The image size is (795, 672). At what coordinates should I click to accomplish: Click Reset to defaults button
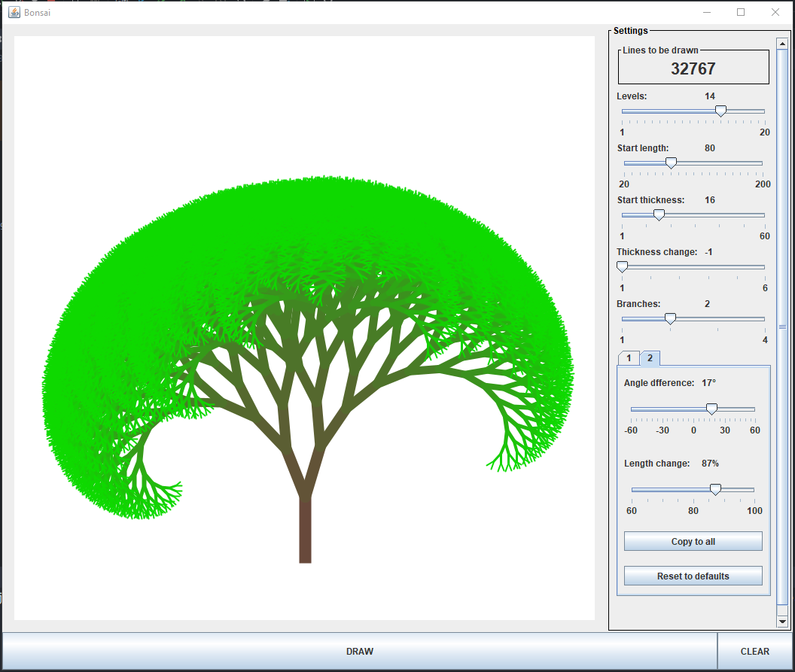tap(693, 576)
